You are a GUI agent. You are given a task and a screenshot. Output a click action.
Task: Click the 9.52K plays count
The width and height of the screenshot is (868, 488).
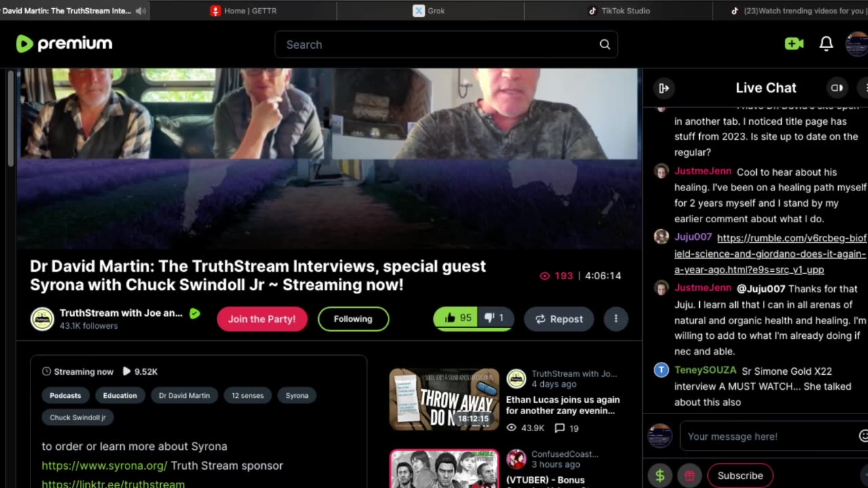point(140,371)
